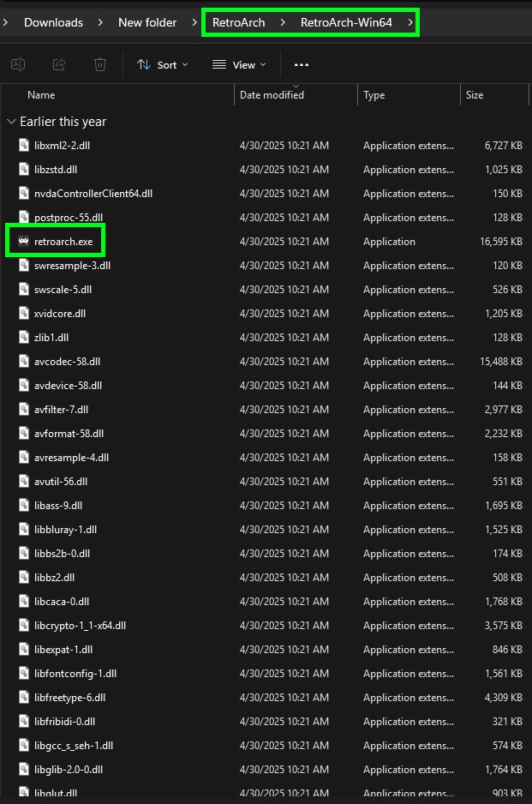This screenshot has width=532, height=804.
Task: Go to Downloads in the breadcrumb
Action: coord(53,22)
